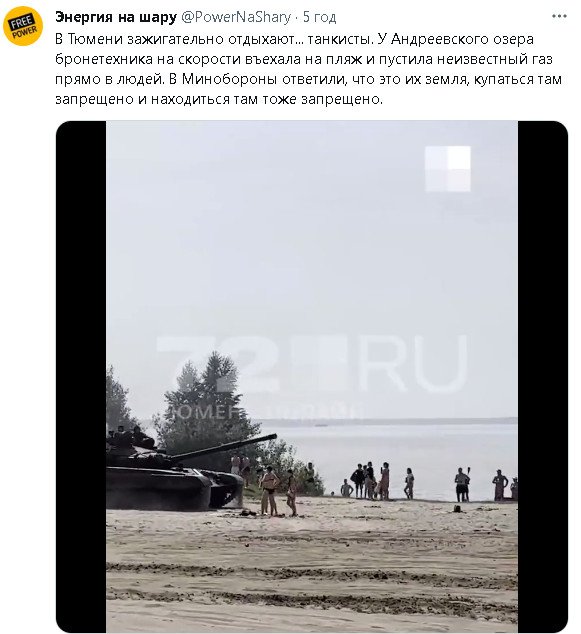Image resolution: width=581 pixels, height=634 pixels.
Task: Open the tweet's three-dot more menu
Action: click(559, 16)
